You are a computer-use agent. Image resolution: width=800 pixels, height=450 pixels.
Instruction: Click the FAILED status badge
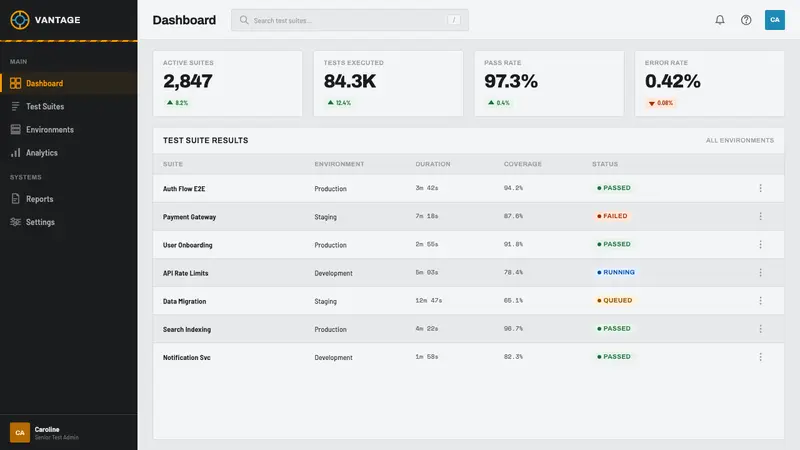click(612, 216)
